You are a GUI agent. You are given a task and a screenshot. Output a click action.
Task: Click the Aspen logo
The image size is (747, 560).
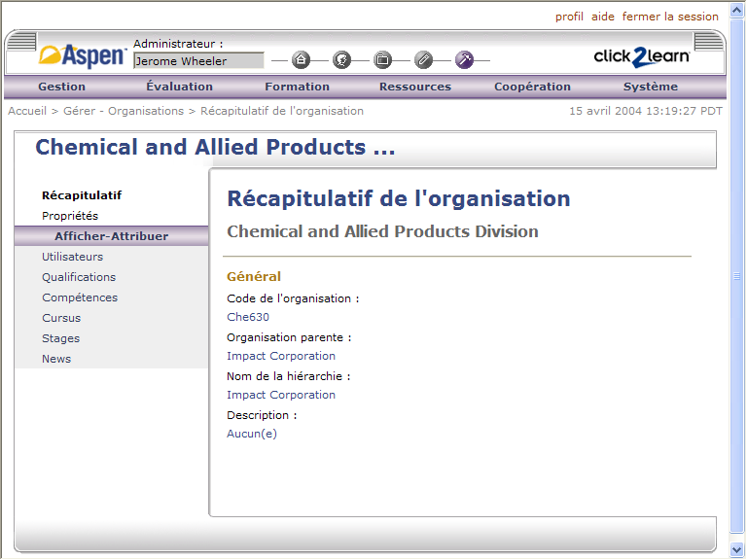83,55
